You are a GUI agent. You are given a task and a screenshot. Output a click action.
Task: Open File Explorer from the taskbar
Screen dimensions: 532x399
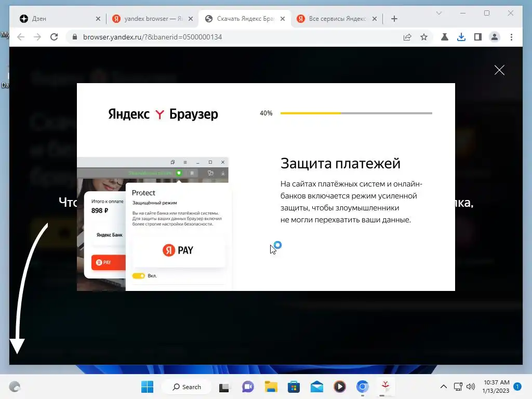pyautogui.click(x=271, y=387)
